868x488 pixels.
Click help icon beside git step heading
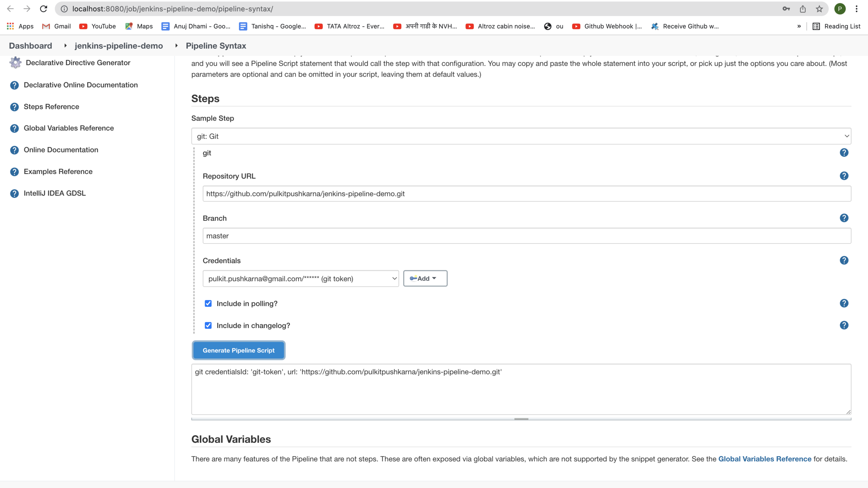(844, 153)
